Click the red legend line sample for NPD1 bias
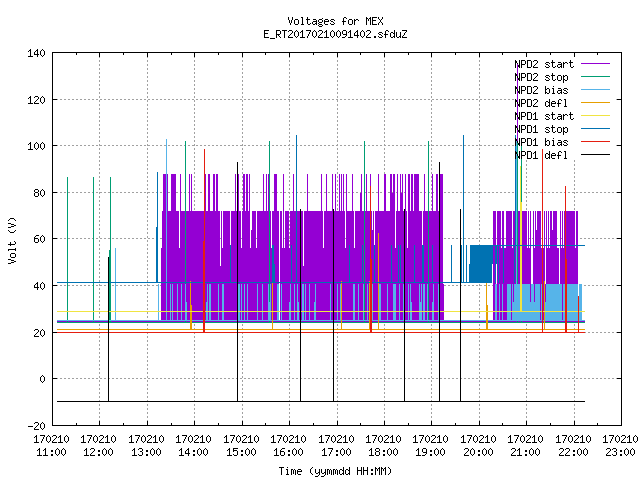Viewport: 640px width, 480px height. coord(596,142)
